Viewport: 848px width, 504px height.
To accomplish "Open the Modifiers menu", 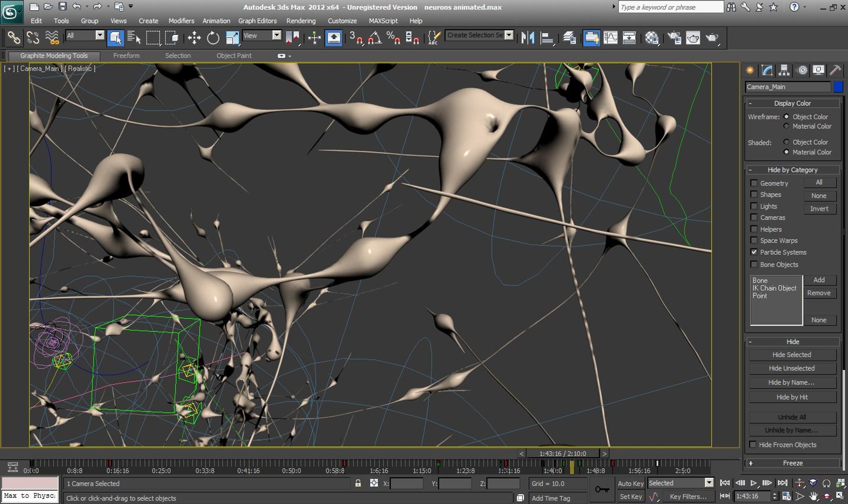I will [181, 21].
